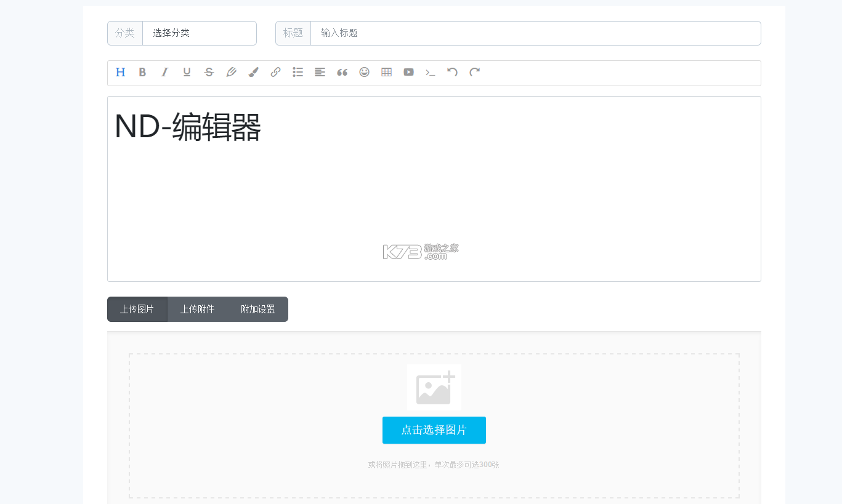Click the 分类 label
The width and height of the screenshot is (842, 504).
point(125,33)
